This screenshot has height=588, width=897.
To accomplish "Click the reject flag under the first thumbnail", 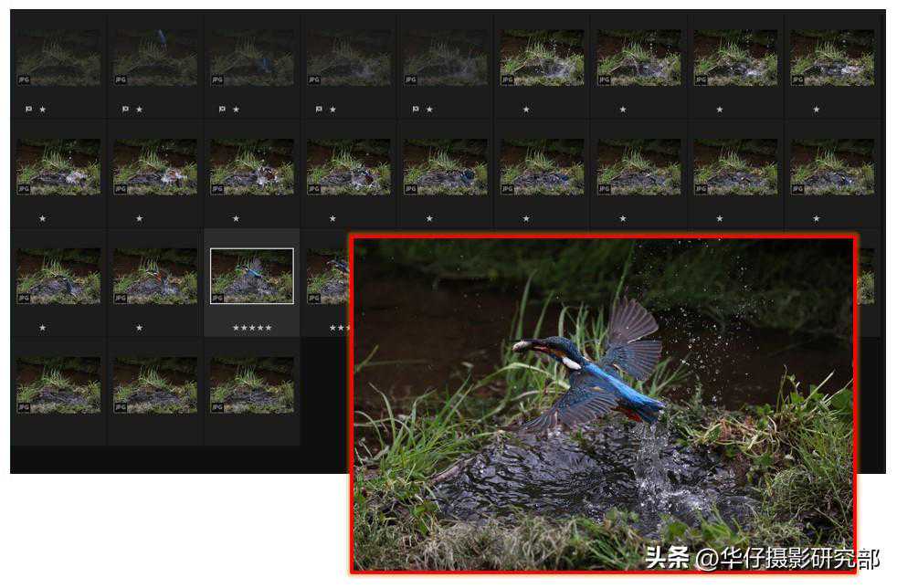I will (x=28, y=109).
